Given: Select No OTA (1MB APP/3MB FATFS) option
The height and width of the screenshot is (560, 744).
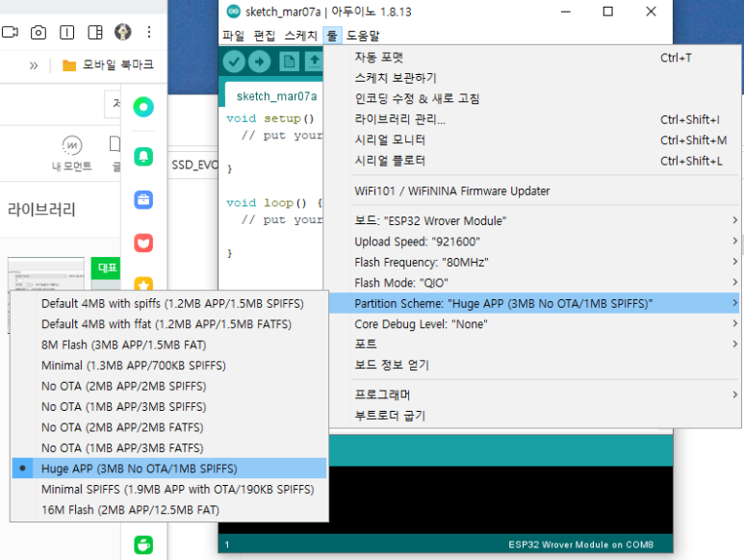Looking at the screenshot, I should pyautogui.click(x=169, y=448).
